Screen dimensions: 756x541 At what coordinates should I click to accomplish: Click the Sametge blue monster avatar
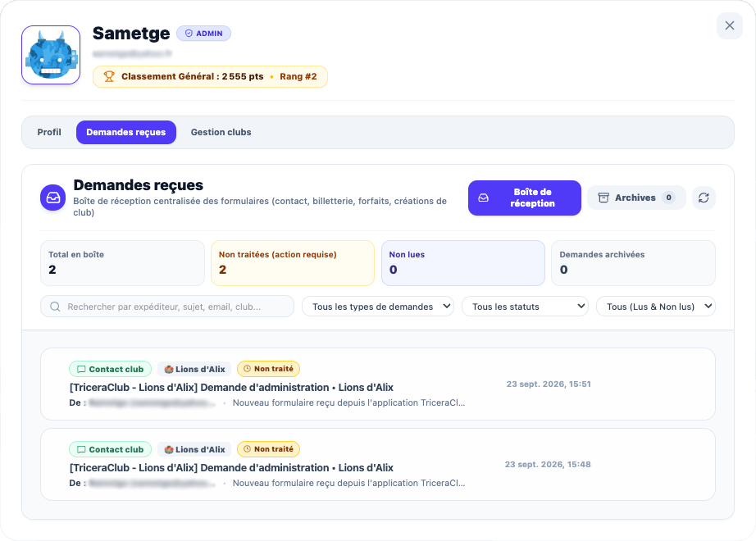pos(51,55)
